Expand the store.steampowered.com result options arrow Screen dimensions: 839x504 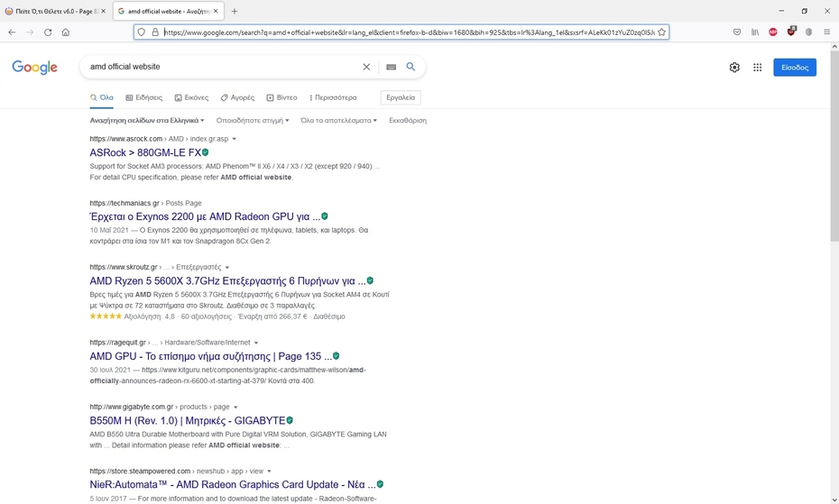point(269,472)
